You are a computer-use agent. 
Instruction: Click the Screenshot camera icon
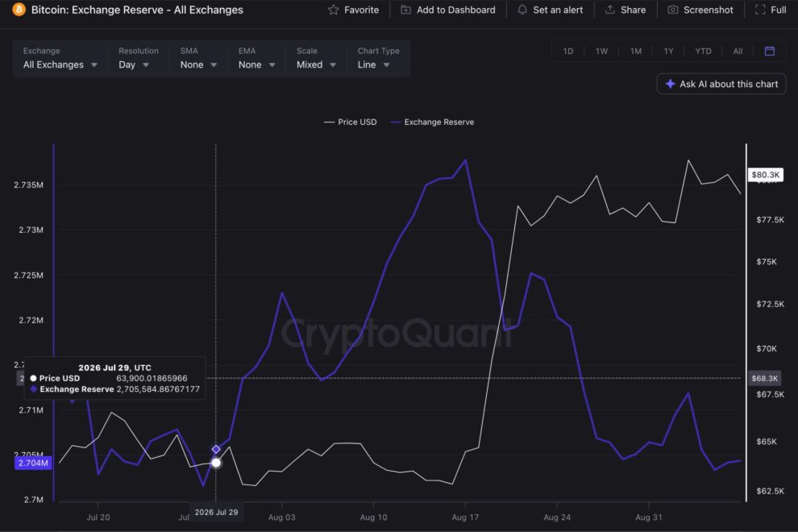(673, 10)
